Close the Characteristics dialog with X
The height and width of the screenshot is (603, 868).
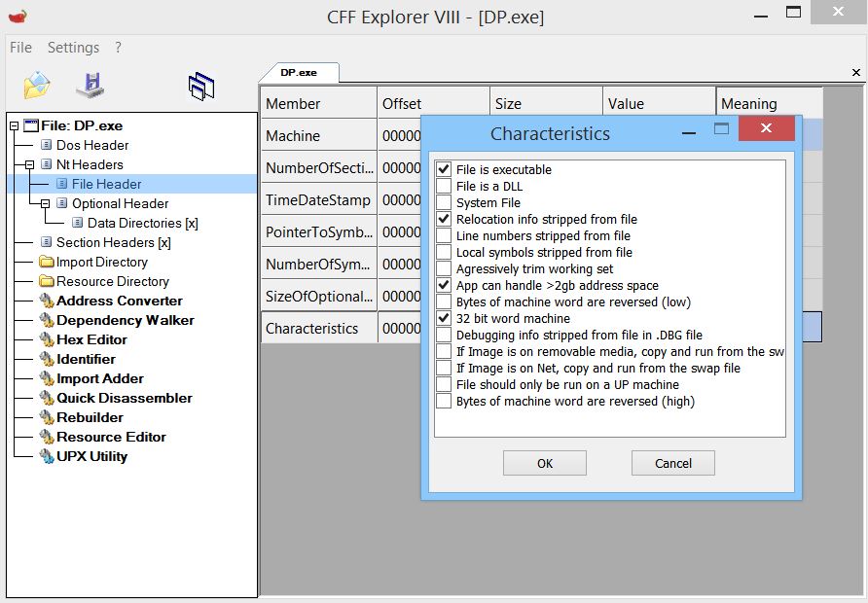pos(766,128)
